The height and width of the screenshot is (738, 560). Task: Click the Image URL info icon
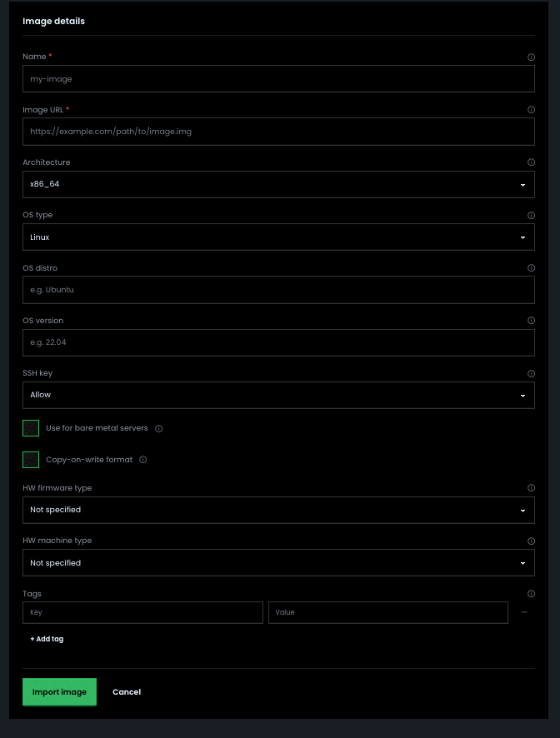pyautogui.click(x=531, y=110)
